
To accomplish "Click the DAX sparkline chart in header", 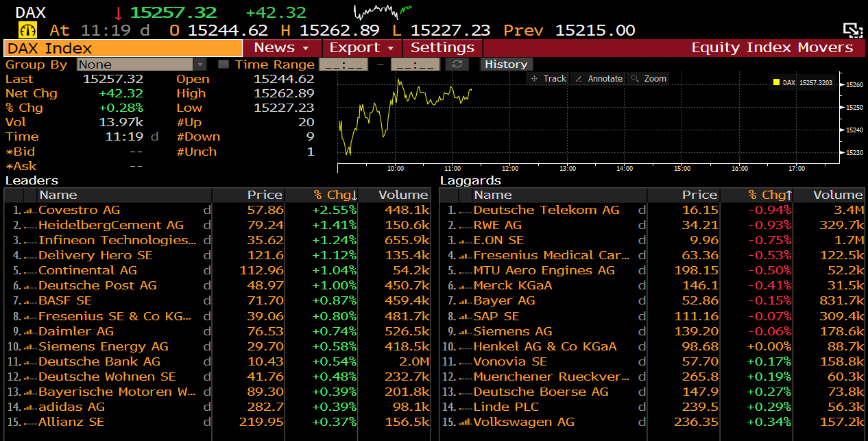I will point(383,12).
